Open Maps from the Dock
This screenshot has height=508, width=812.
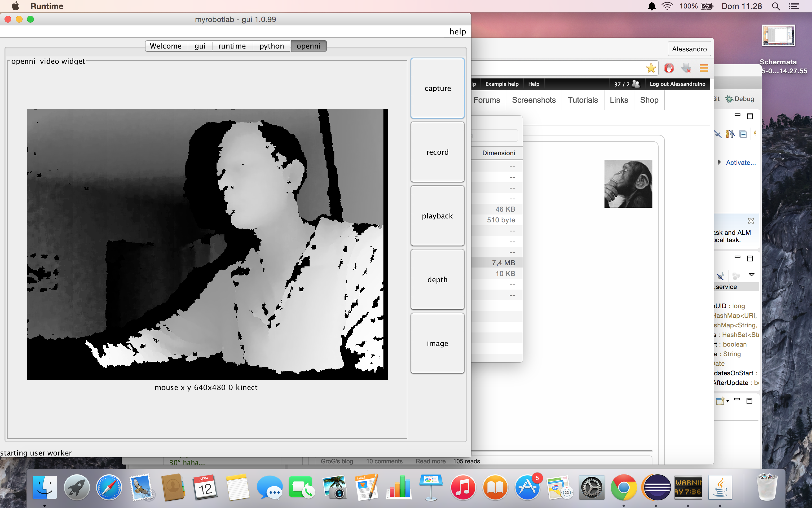coord(559,487)
